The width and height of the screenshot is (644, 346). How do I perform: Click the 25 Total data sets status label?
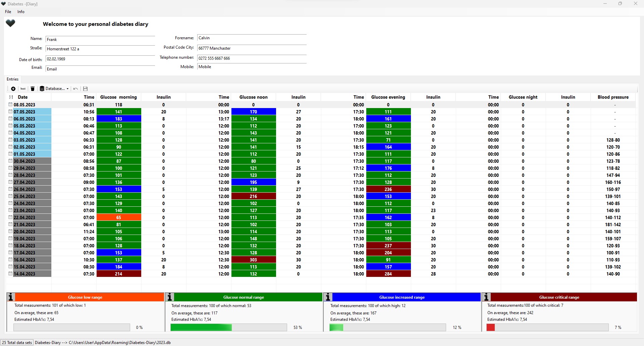(x=17, y=343)
